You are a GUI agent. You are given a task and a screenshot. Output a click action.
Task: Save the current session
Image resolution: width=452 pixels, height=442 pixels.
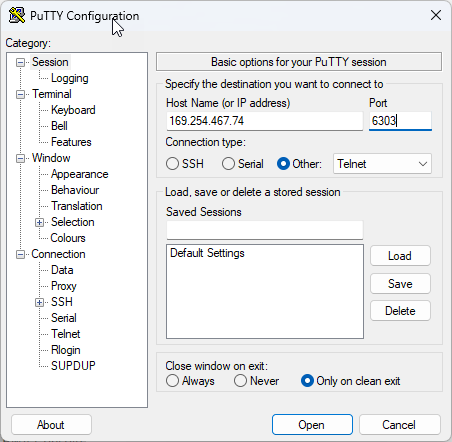[x=400, y=284]
